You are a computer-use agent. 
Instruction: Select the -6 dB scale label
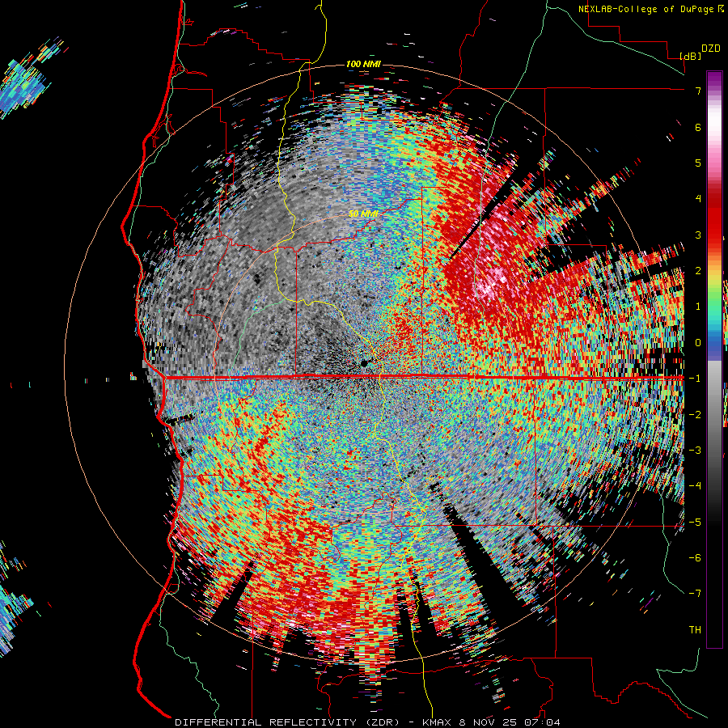coord(695,557)
